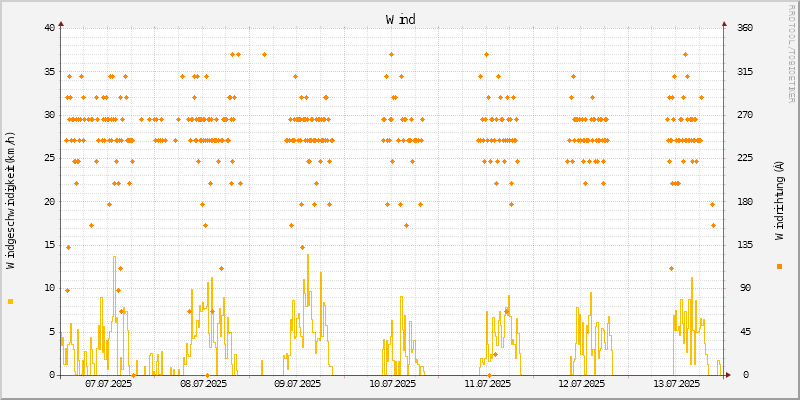Click the 180 tick on the right axis
Image resolution: width=800 pixels, height=400 pixels.
(744, 201)
